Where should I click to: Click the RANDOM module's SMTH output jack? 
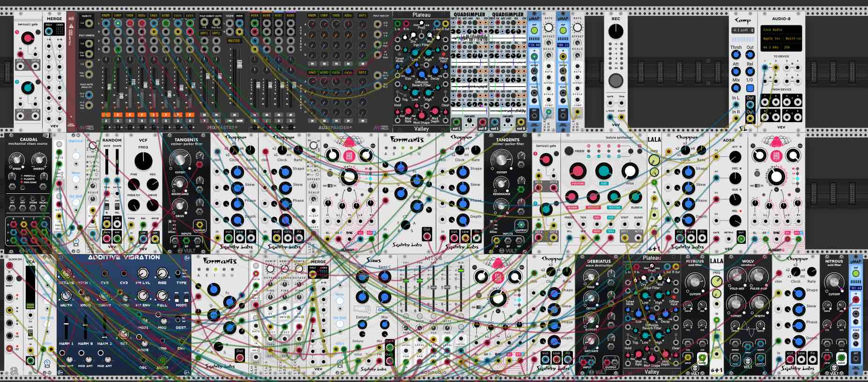coord(107,238)
